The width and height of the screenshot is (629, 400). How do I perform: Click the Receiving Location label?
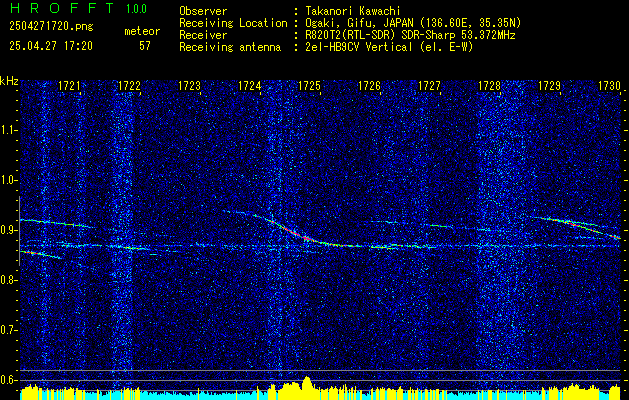[x=233, y=23]
